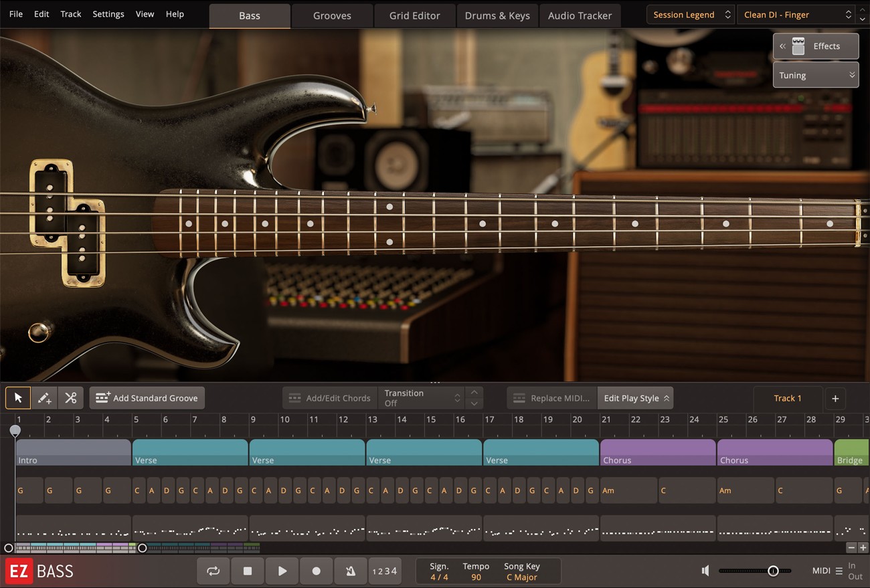Select the Track 1 tab
The image size is (870, 588).
point(787,398)
